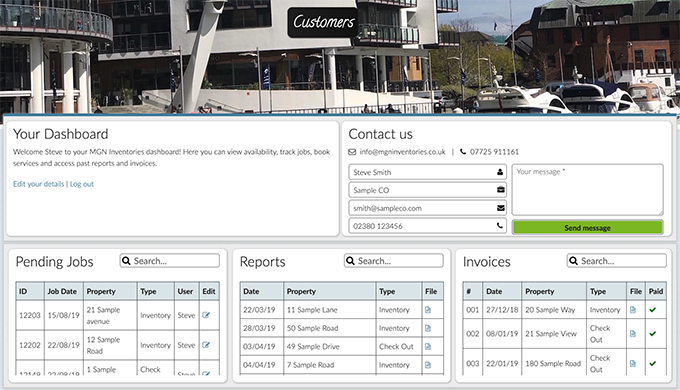Sort Invoices by Paid column header

point(656,291)
